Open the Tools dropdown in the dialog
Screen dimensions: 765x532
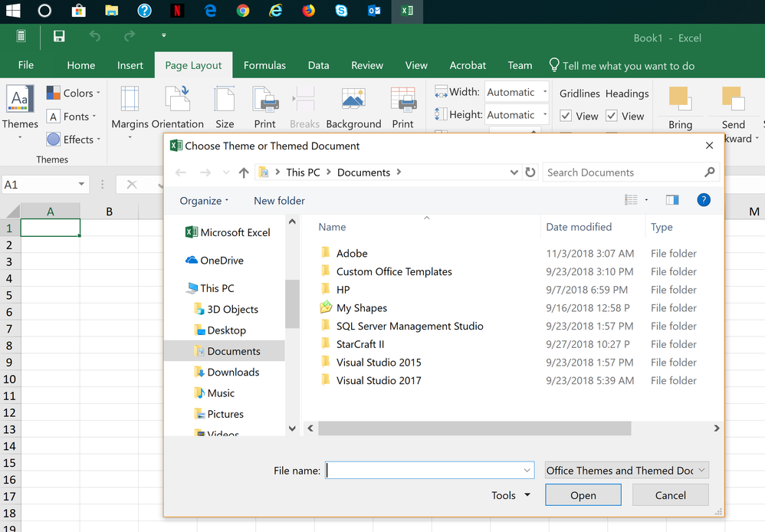[510, 494]
